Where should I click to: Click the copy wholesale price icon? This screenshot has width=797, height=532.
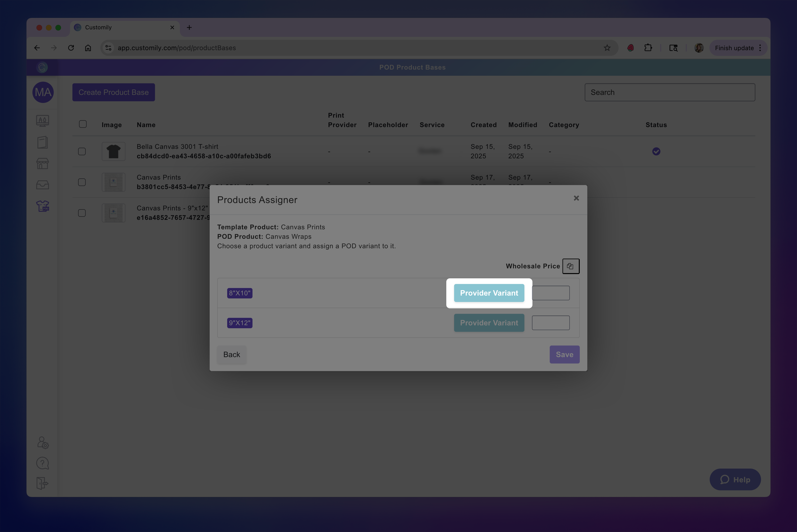[x=570, y=266]
